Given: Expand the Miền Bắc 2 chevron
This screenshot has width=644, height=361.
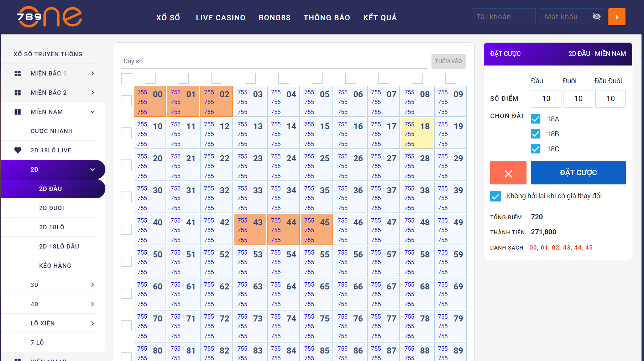Looking at the screenshot, I should click(93, 93).
